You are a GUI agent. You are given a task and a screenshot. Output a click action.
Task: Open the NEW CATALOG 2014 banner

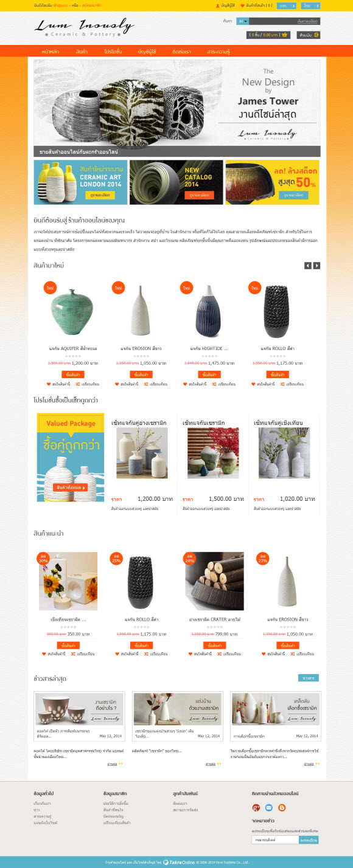176,182
